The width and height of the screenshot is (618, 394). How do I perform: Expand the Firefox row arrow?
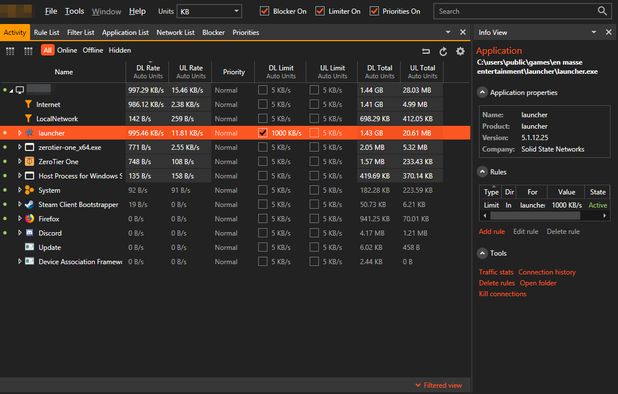point(19,218)
